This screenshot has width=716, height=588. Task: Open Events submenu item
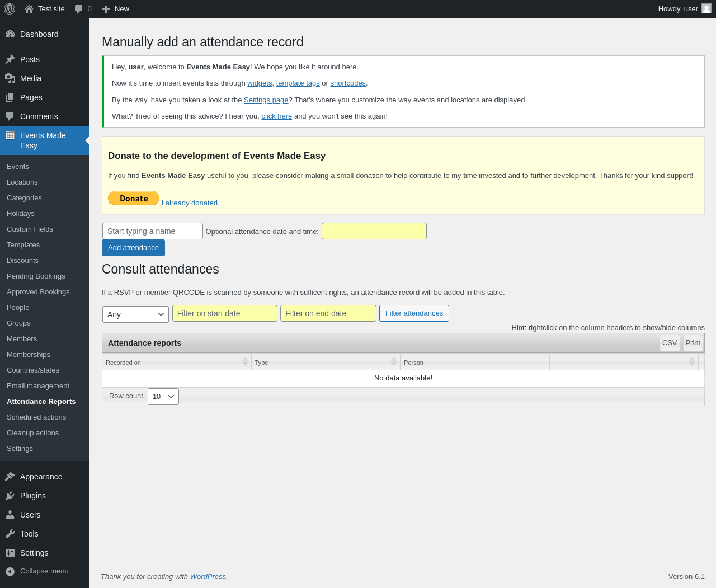click(x=18, y=167)
